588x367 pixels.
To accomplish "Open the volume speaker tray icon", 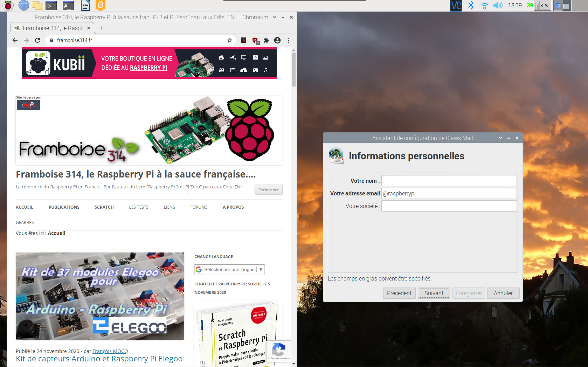I will pos(498,5).
